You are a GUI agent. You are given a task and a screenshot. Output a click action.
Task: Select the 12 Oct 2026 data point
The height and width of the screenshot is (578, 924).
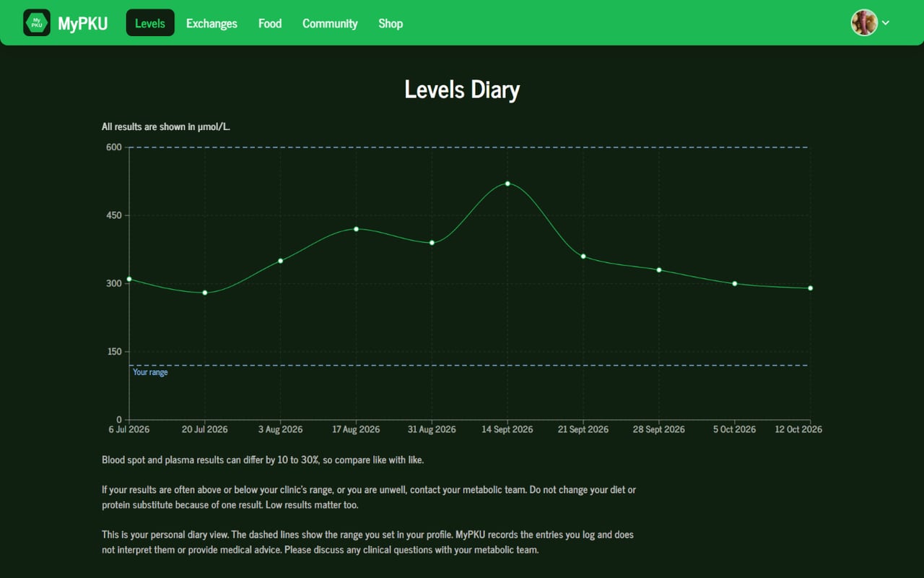[x=811, y=288]
